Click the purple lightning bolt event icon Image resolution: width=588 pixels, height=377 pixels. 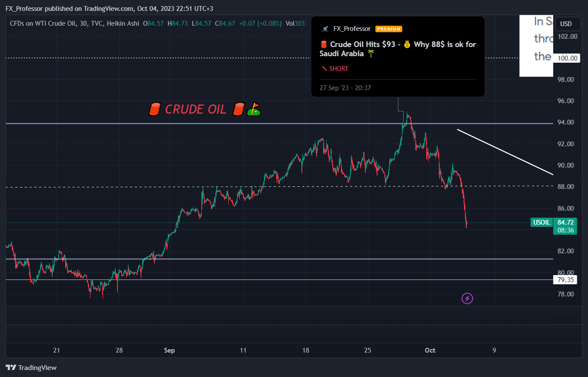467,298
